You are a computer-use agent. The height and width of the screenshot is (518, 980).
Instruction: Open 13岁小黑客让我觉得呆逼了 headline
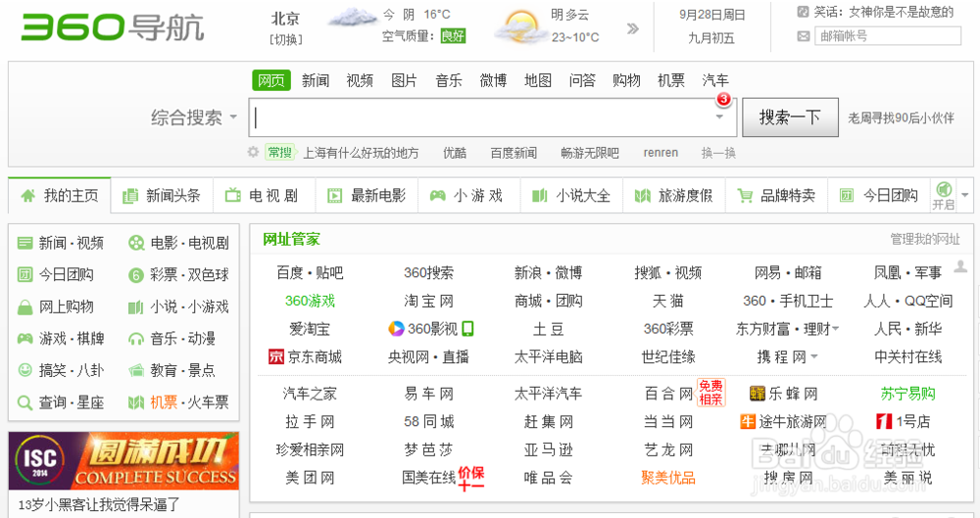[x=99, y=504]
